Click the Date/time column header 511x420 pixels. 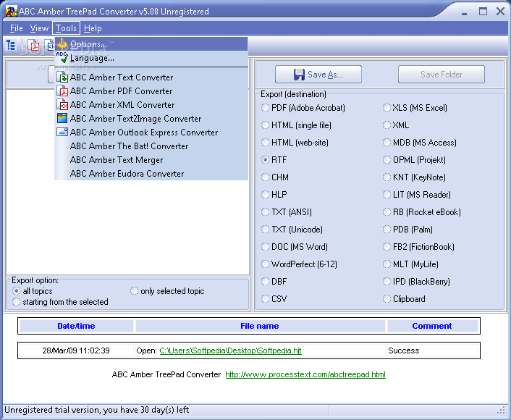tap(76, 326)
